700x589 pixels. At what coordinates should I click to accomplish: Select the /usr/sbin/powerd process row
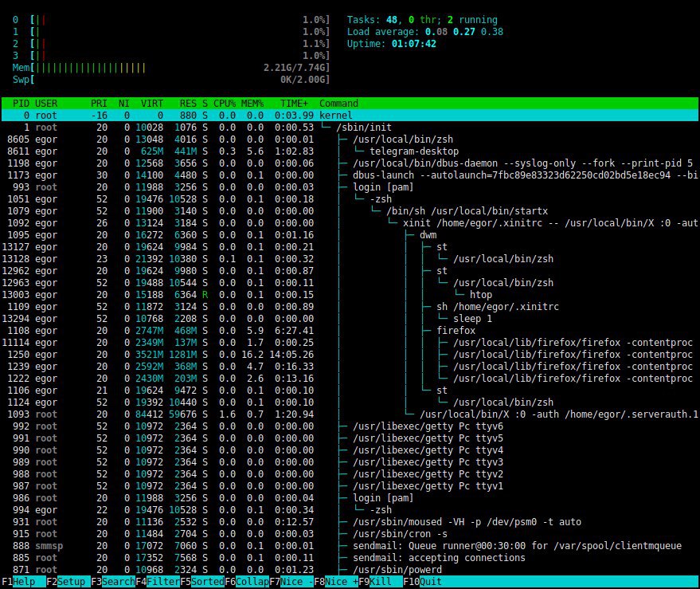pos(350,570)
